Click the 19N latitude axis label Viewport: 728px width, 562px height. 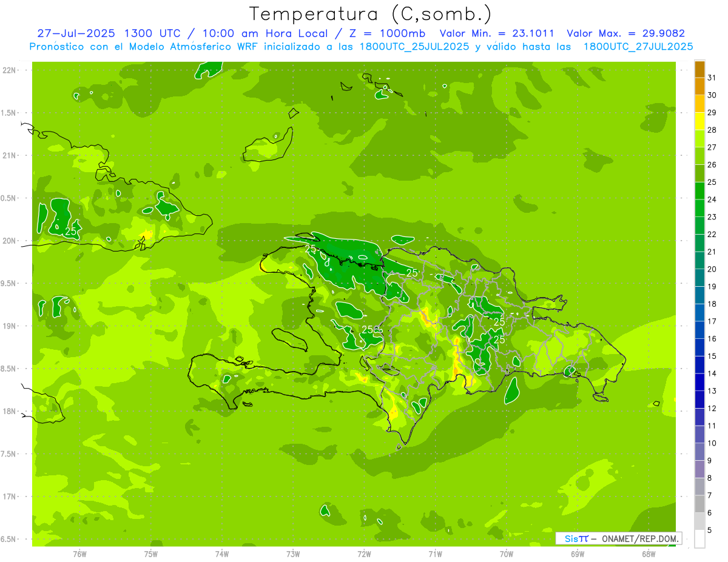(x=9, y=326)
